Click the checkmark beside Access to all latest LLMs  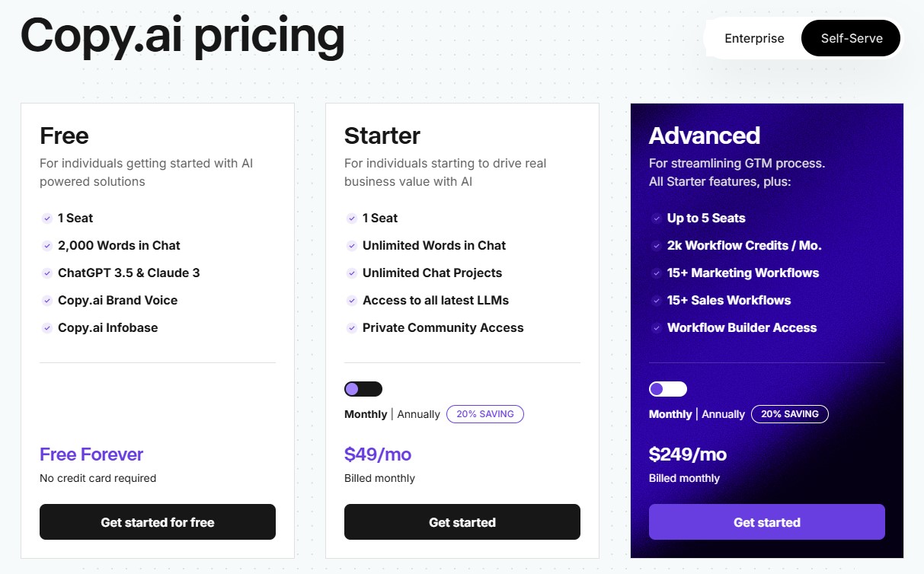coord(351,300)
